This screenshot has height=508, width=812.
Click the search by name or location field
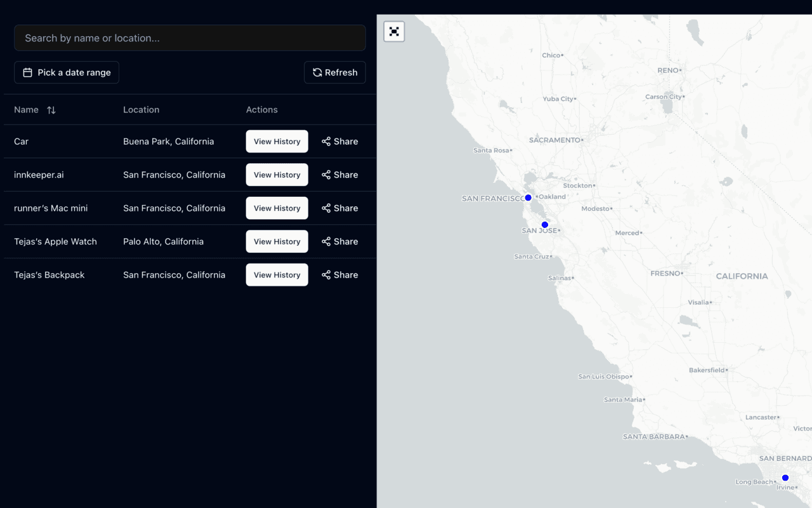pyautogui.click(x=190, y=37)
